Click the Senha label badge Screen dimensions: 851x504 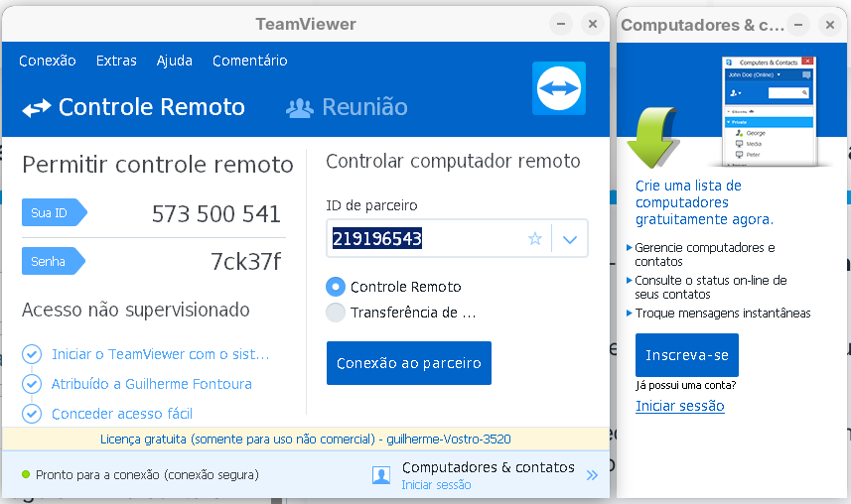pos(54,261)
